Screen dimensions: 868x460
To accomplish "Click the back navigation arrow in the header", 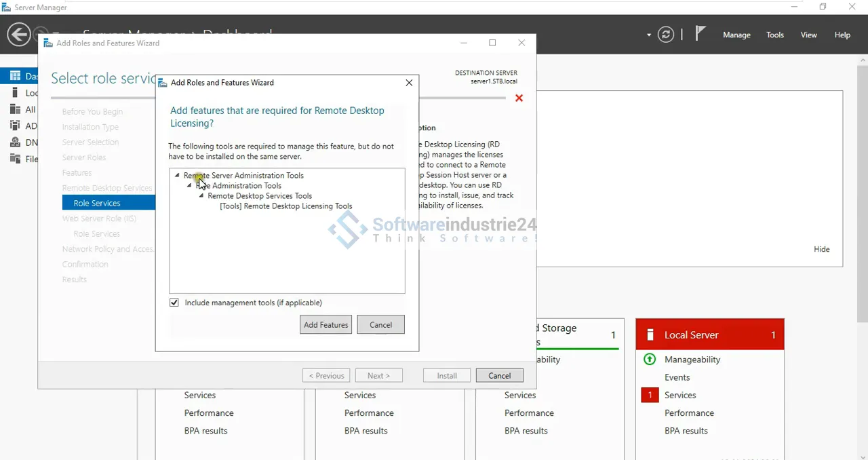I will 19,35.
